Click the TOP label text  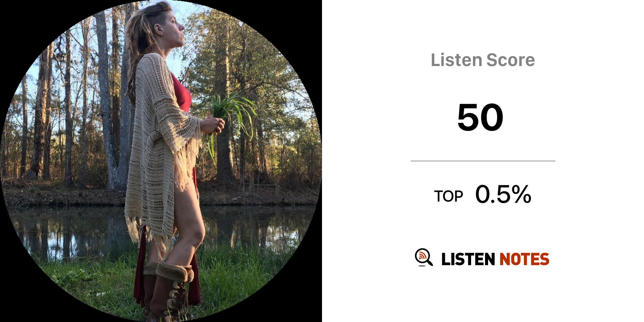point(448,196)
